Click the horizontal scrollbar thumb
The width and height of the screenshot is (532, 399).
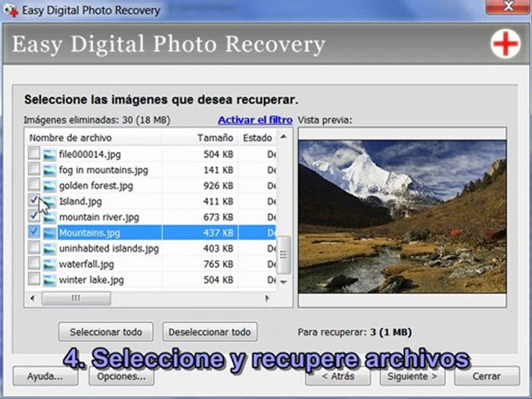coord(76,298)
